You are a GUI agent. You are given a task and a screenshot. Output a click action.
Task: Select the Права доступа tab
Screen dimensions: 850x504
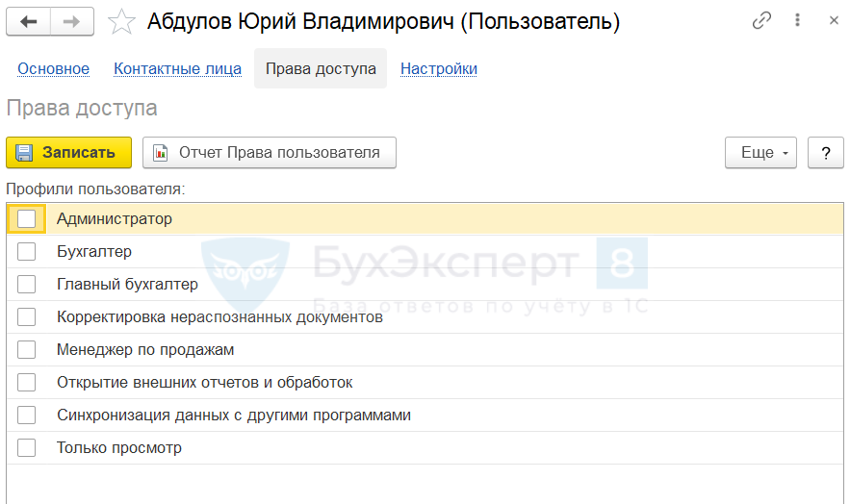pos(321,69)
